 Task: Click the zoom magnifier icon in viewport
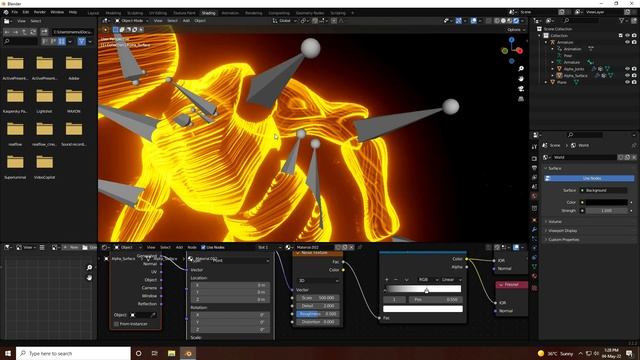click(x=521, y=69)
